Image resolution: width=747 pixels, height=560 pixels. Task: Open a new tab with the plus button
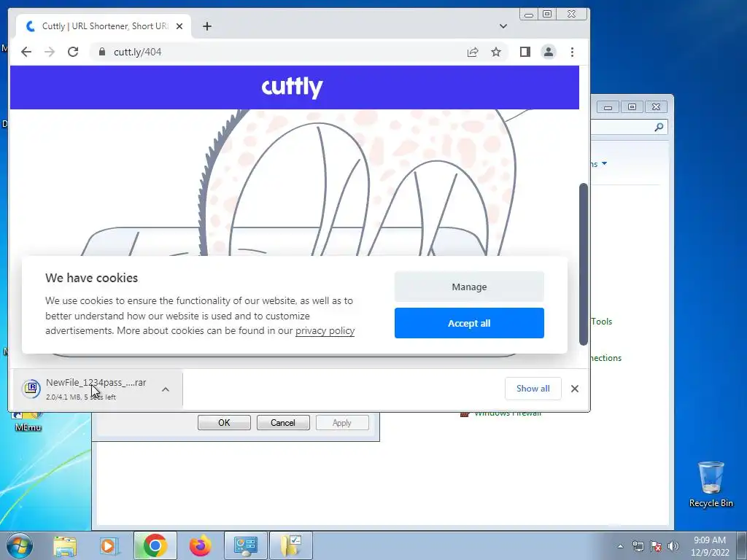[x=206, y=26]
